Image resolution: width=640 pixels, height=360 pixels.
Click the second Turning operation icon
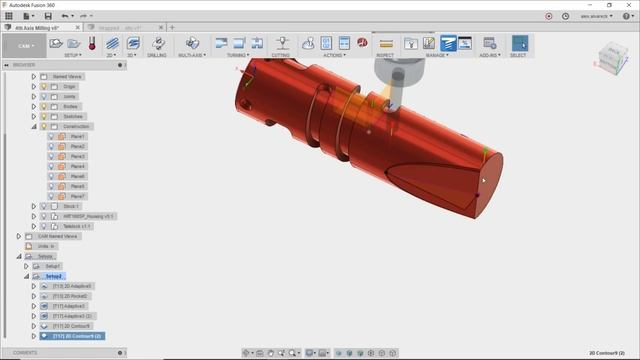tap(239, 43)
